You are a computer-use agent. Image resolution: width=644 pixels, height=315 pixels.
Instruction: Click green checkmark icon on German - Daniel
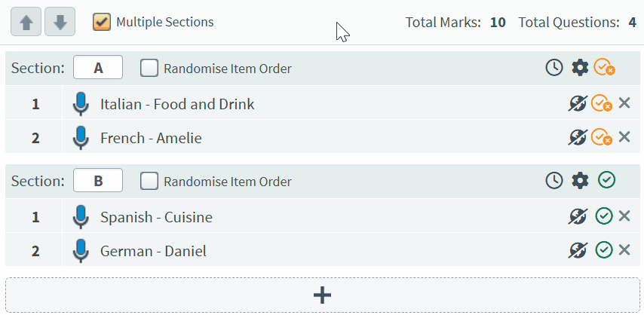(x=603, y=250)
